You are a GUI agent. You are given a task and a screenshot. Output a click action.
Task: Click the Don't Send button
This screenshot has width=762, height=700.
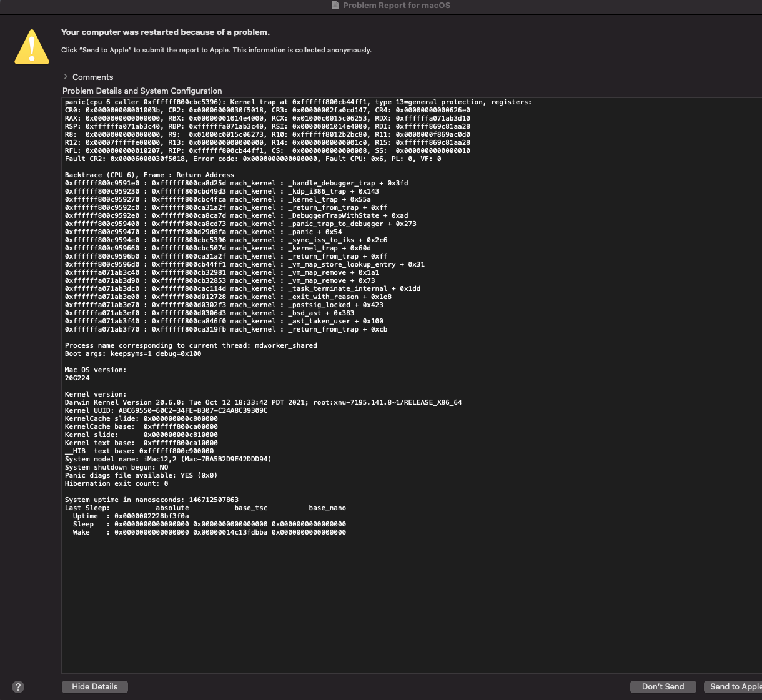pyautogui.click(x=663, y=686)
